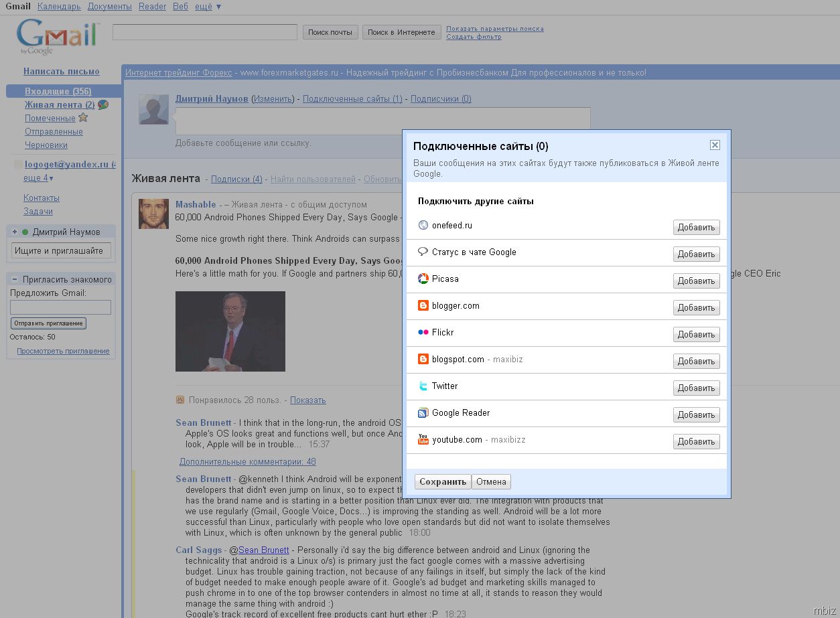Click the Flickr dots icon
Screen dimensions: 840x618
point(423,333)
